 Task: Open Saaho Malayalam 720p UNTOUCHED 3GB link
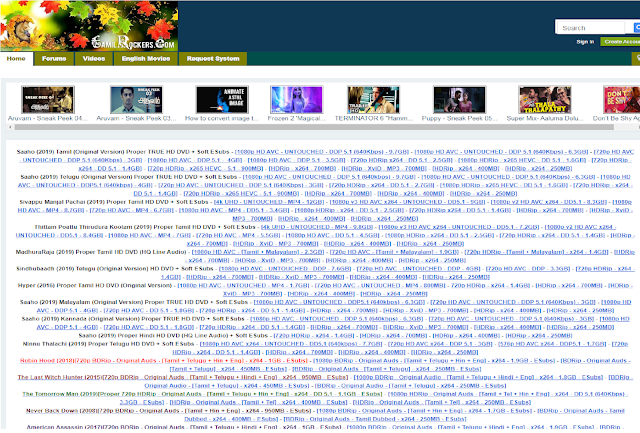(513, 302)
